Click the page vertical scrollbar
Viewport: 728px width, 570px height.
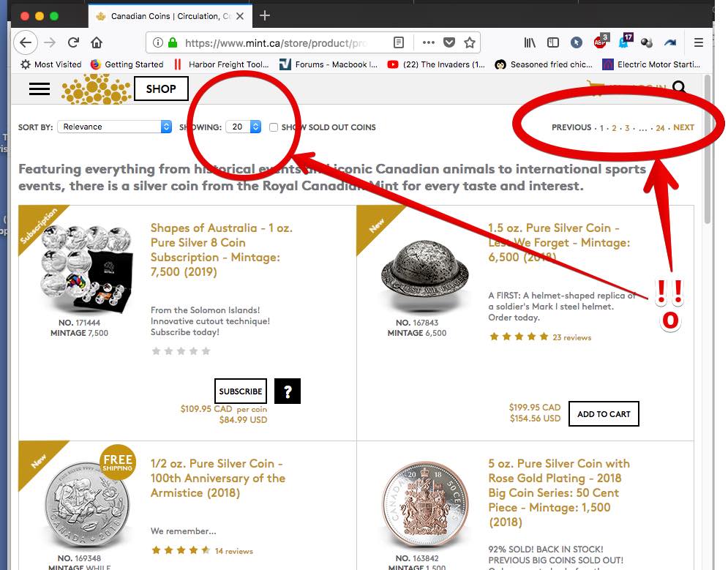(707, 149)
